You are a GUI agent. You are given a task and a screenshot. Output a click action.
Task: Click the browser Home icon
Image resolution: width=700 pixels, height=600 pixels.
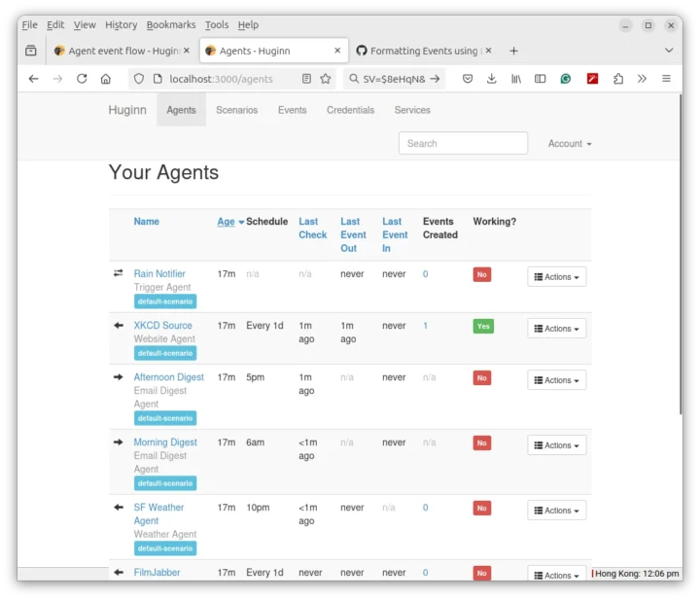106,79
